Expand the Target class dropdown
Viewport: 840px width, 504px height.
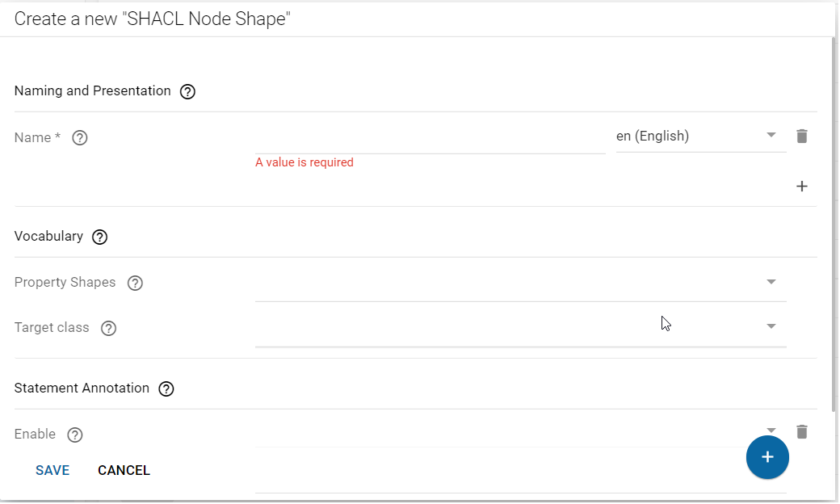pyautogui.click(x=771, y=326)
